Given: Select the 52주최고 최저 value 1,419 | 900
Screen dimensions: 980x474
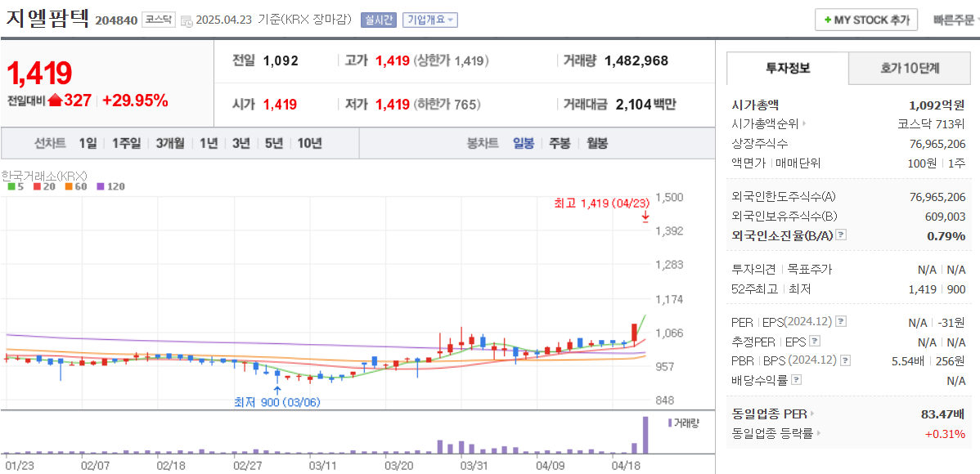Looking at the screenshot, I should click(937, 289).
